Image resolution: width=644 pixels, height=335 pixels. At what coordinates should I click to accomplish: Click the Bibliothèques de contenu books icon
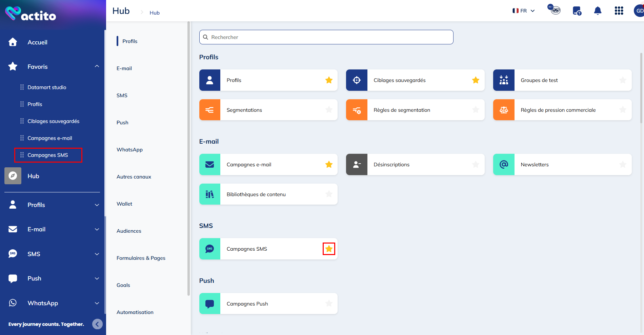[210, 194]
